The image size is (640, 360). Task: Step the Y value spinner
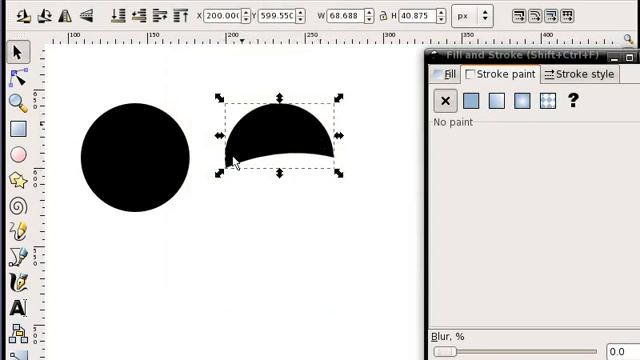300,16
